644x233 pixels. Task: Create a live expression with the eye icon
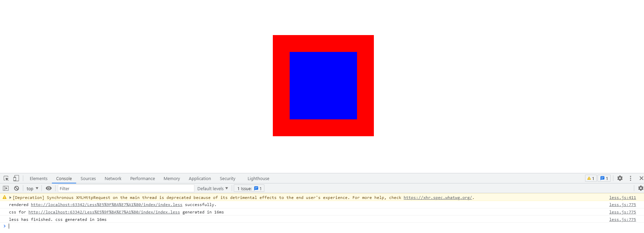pyautogui.click(x=49, y=188)
